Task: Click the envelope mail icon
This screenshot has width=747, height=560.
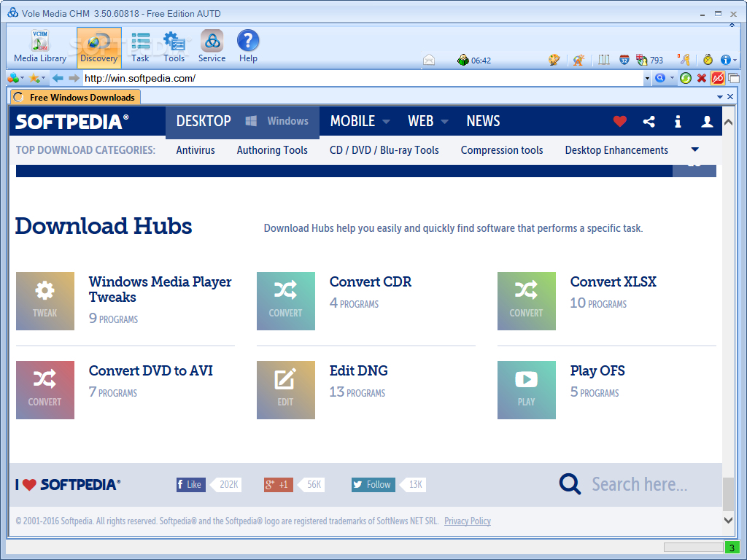Action: (429, 60)
